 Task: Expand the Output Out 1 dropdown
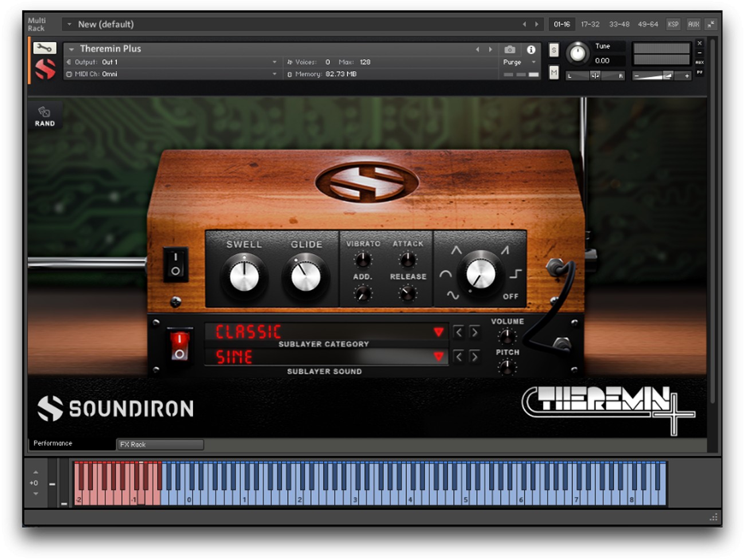[x=172, y=62]
